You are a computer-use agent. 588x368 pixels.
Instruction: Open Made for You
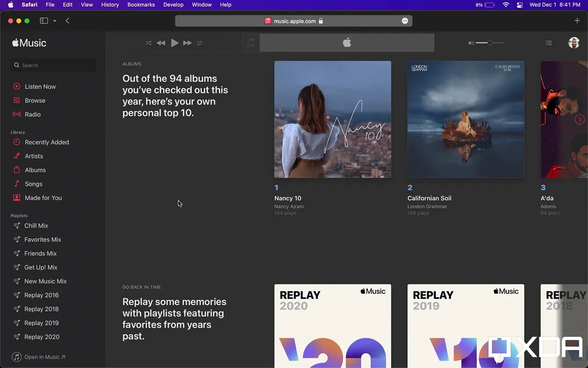click(43, 198)
